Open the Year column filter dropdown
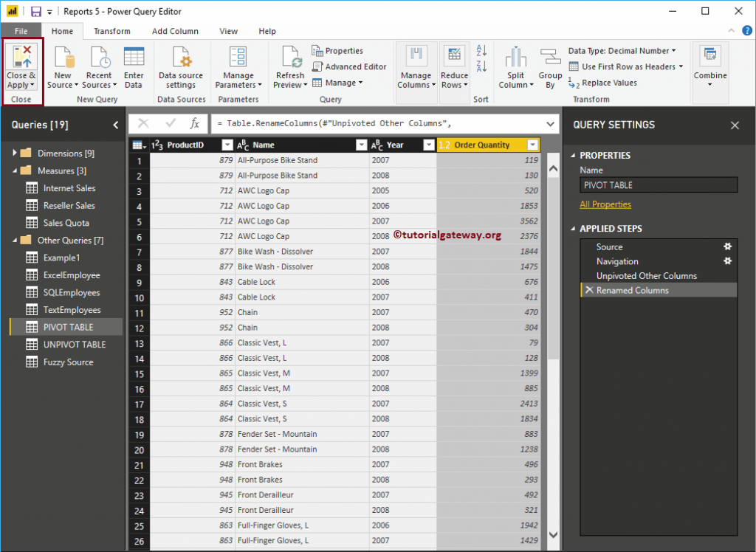The height and width of the screenshot is (552, 756). 428,145
